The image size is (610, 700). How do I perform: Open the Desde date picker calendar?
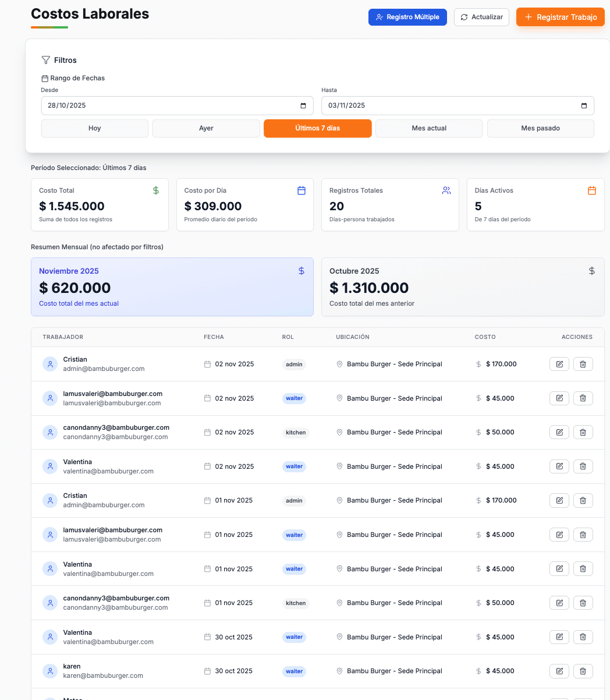click(303, 105)
